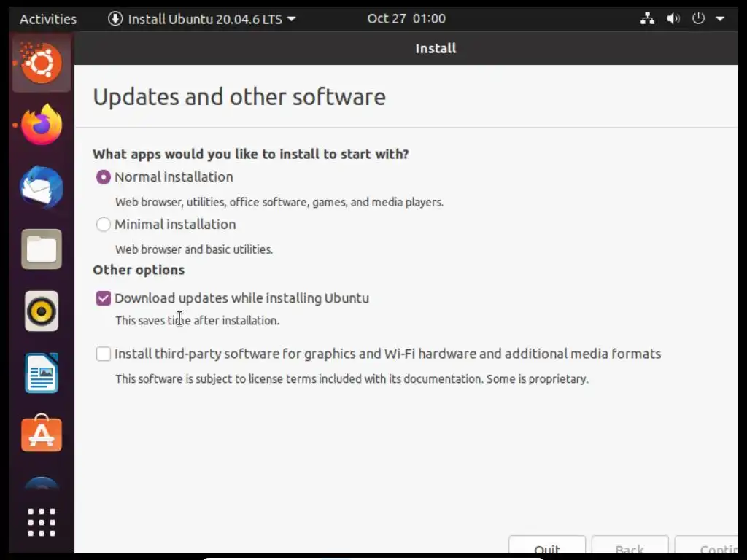Click the power icon in top bar
This screenshot has width=747, height=560.
pyautogui.click(x=698, y=18)
